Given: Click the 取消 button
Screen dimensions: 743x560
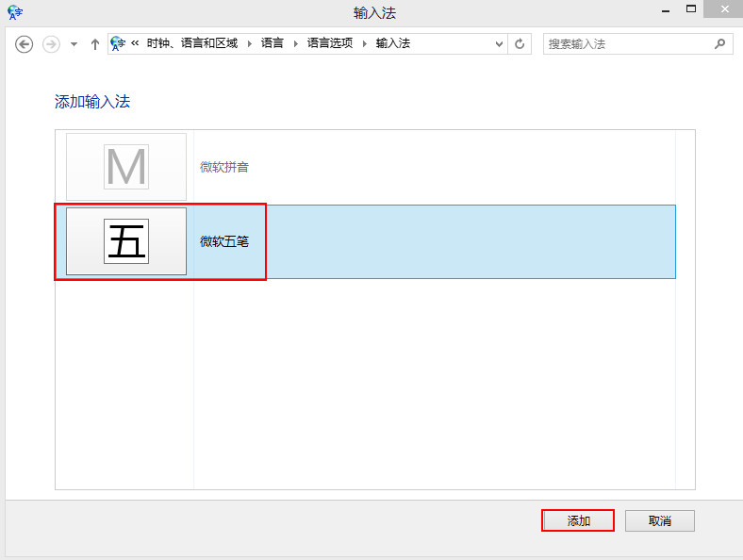Looking at the screenshot, I should [x=660, y=520].
